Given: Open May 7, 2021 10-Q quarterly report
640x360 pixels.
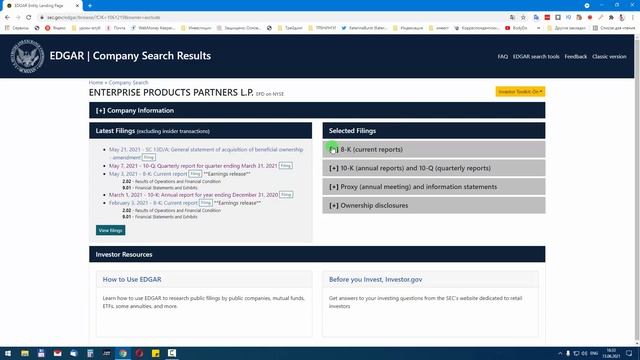Looking at the screenshot, I should [x=193, y=166].
